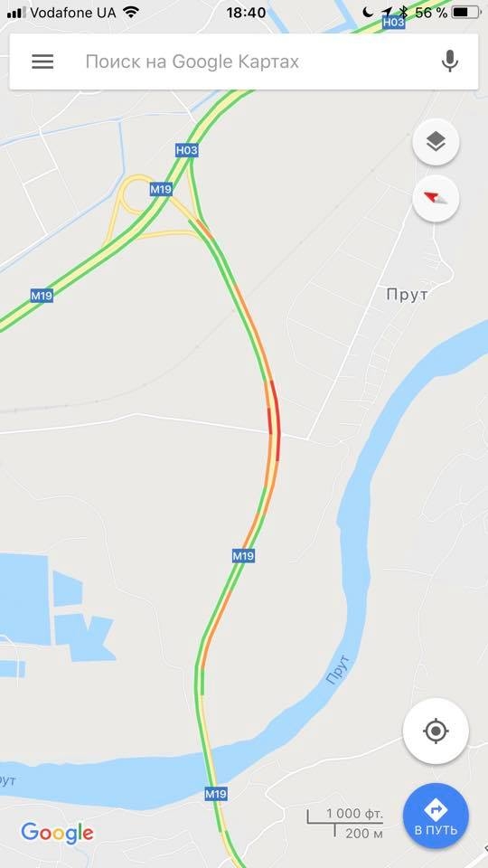Screen dimensions: 488x868
Task: Select the Прут village label
Action: point(407,295)
